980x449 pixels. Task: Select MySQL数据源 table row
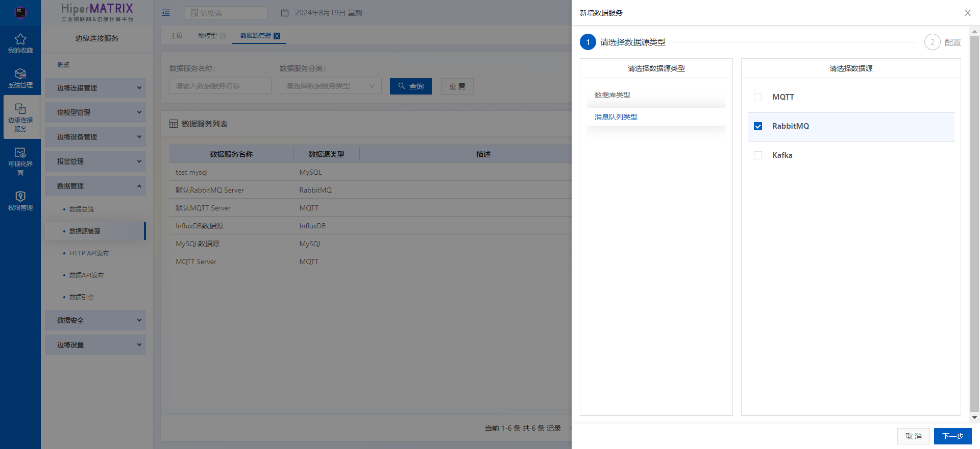click(371, 244)
